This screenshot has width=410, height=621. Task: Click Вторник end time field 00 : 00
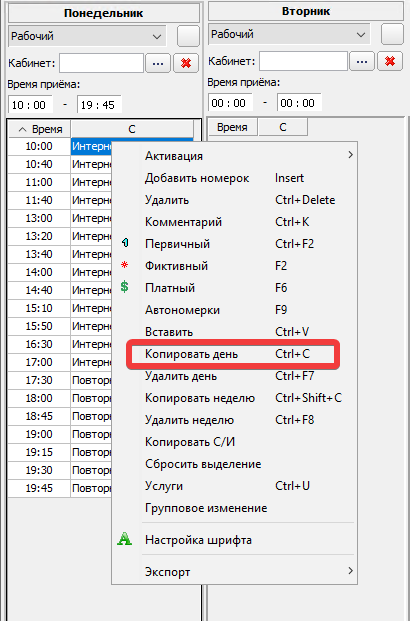(x=299, y=103)
